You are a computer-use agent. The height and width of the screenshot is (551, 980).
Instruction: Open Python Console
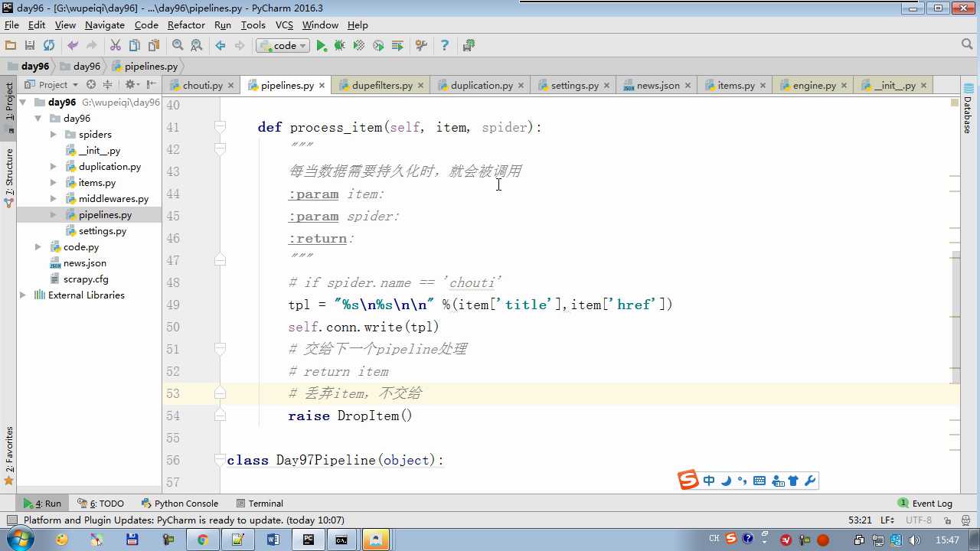pos(180,504)
